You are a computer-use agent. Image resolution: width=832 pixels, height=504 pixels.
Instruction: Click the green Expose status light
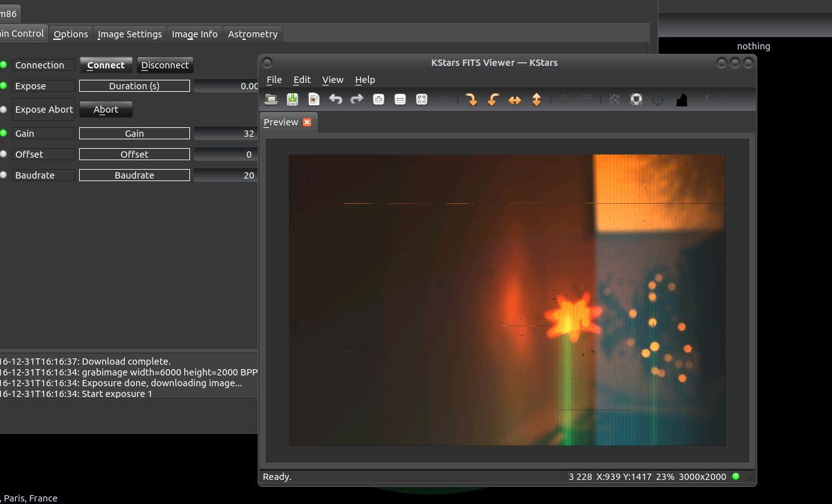[4, 85]
